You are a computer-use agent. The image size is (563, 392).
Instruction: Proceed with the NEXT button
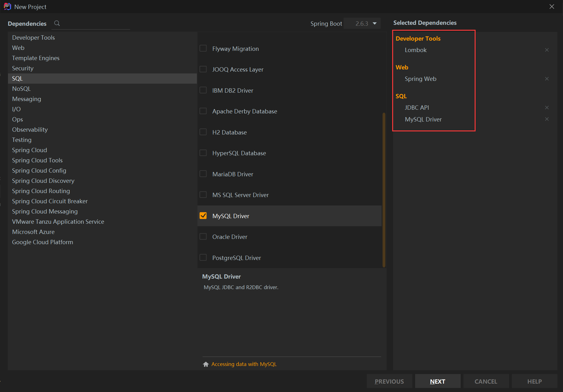tap(438, 381)
